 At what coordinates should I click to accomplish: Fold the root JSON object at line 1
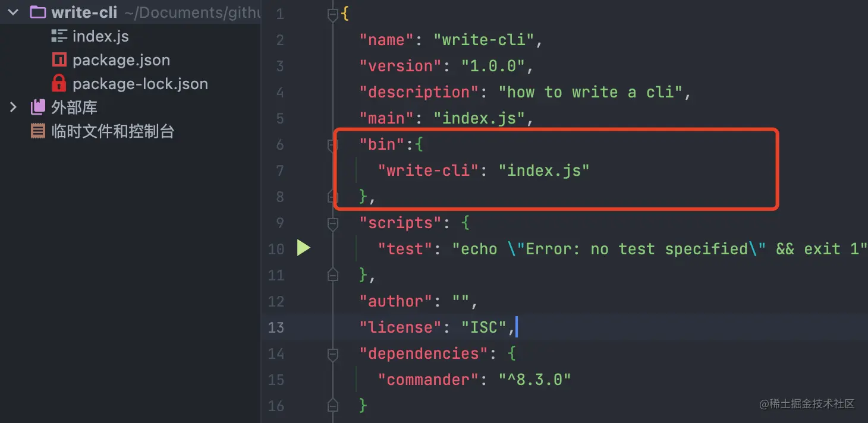(333, 14)
